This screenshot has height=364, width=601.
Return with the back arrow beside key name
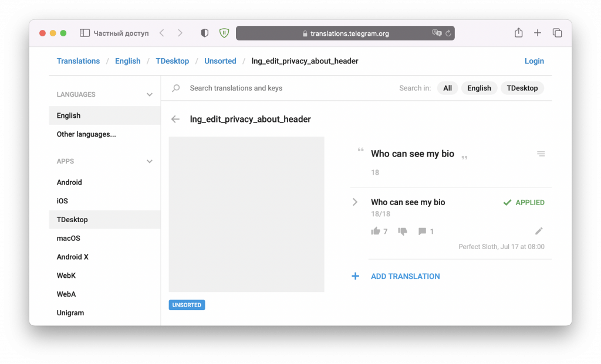click(x=175, y=120)
